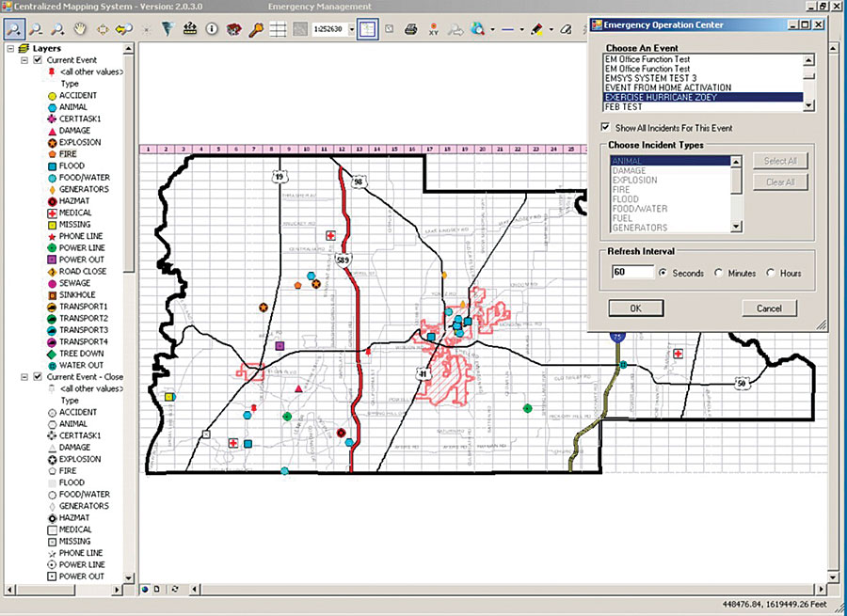This screenshot has height=616, width=847.
Task: Click the orange key icon
Action: 256,28
